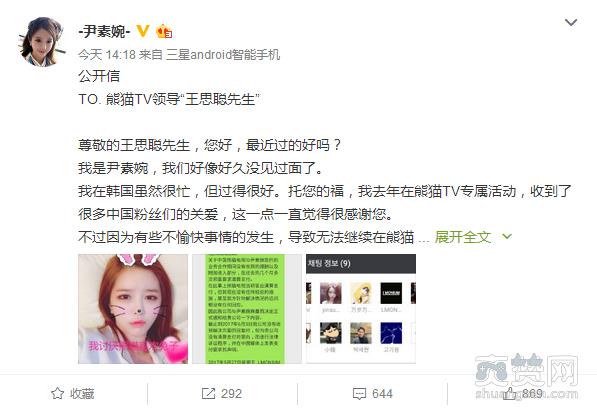Open reposts count 292
The image size is (597, 412).
tap(231, 394)
